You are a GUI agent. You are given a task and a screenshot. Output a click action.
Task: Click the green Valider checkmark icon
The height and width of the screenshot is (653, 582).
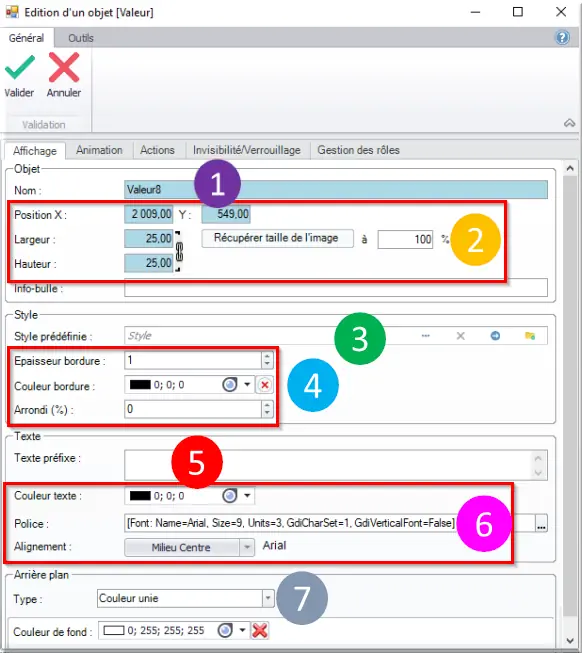point(20,67)
